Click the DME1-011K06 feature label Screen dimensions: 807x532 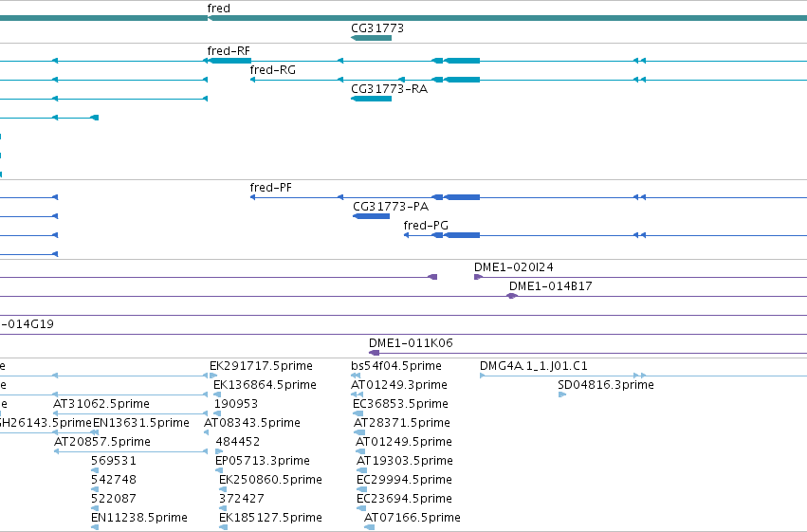(x=411, y=342)
